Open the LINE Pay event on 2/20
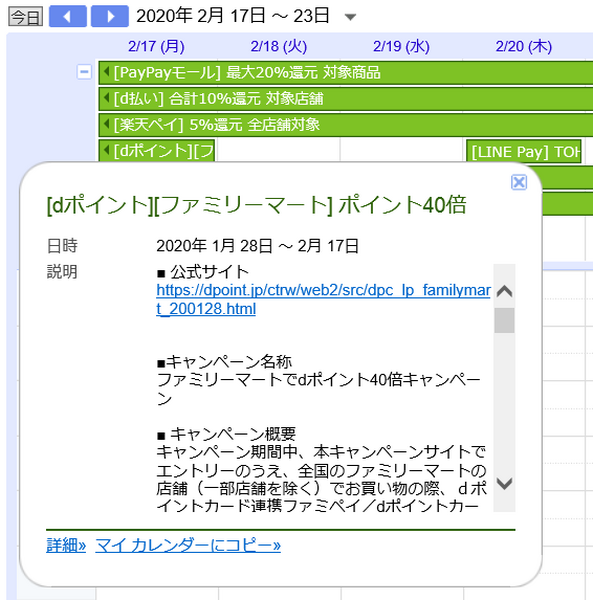593x600 pixels. tap(524, 151)
